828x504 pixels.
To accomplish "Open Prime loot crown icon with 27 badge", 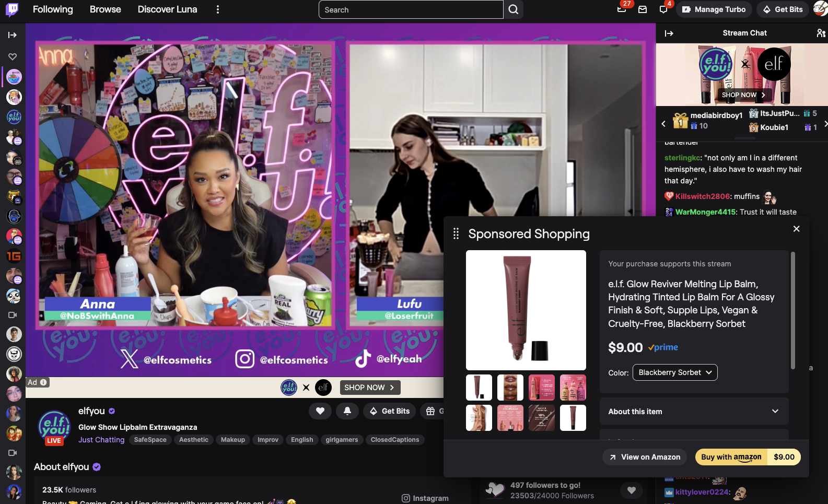I will tap(622, 9).
